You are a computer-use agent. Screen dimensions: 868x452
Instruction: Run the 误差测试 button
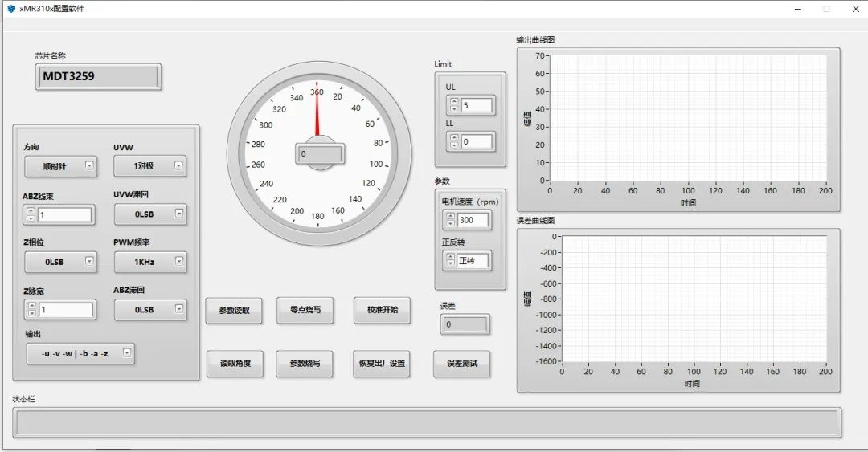(461, 363)
